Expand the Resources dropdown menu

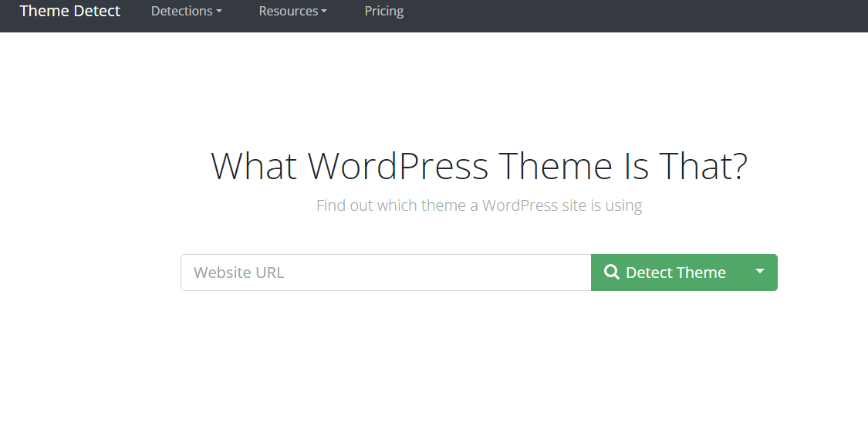click(x=293, y=11)
